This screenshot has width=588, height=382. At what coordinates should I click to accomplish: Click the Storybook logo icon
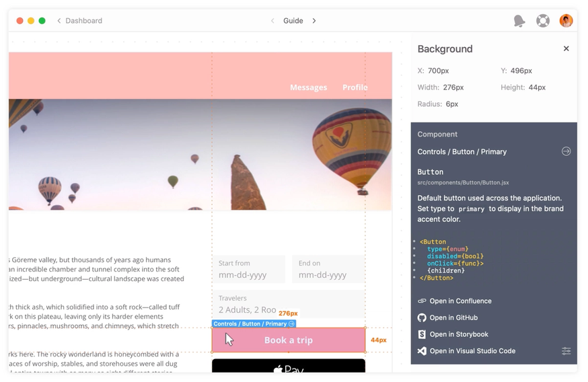[x=422, y=334]
